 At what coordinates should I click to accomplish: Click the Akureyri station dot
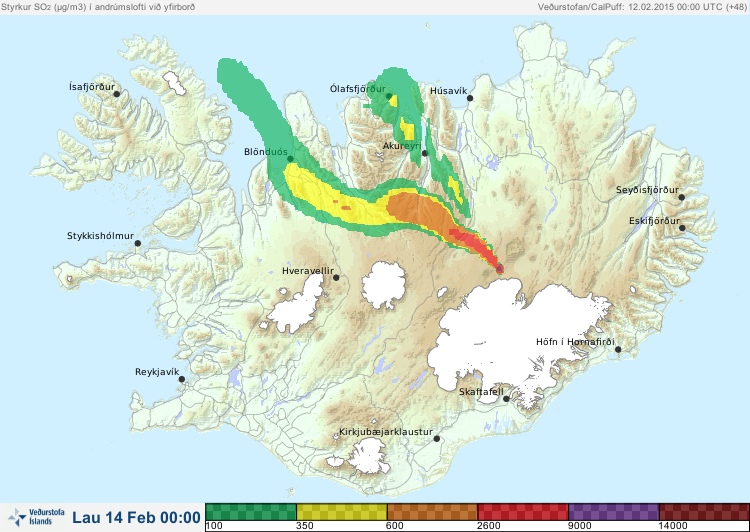[x=425, y=153]
